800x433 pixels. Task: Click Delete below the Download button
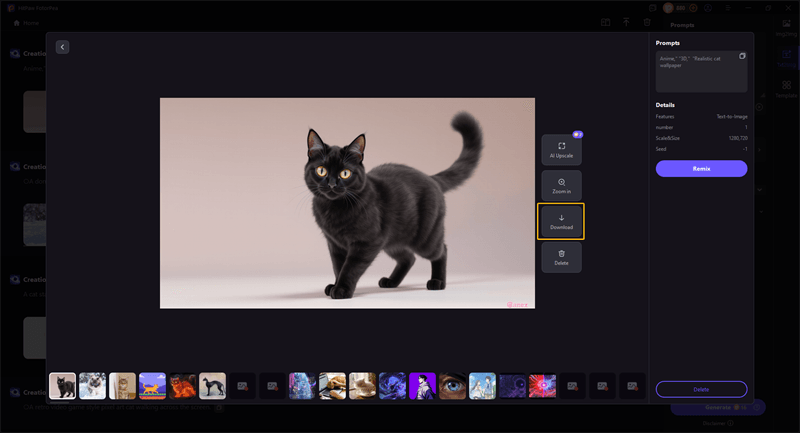click(561, 257)
